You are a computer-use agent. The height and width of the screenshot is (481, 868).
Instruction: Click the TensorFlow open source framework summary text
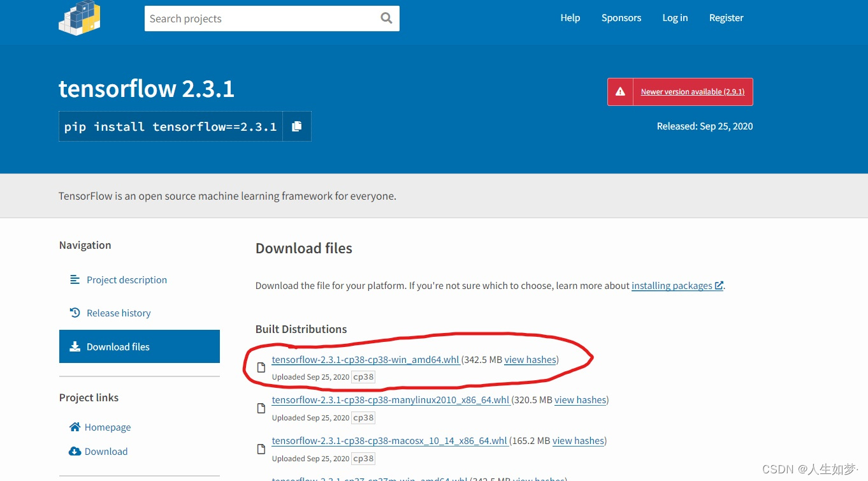[x=228, y=196]
